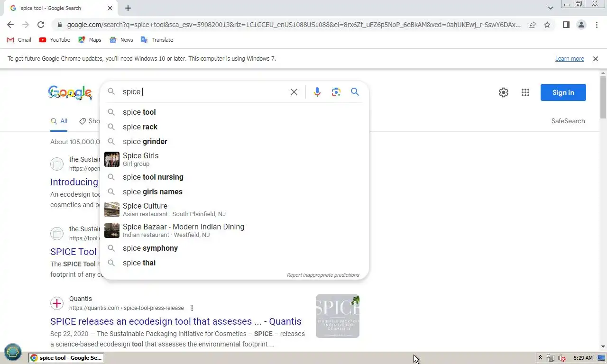Click the Google logo

70,92
